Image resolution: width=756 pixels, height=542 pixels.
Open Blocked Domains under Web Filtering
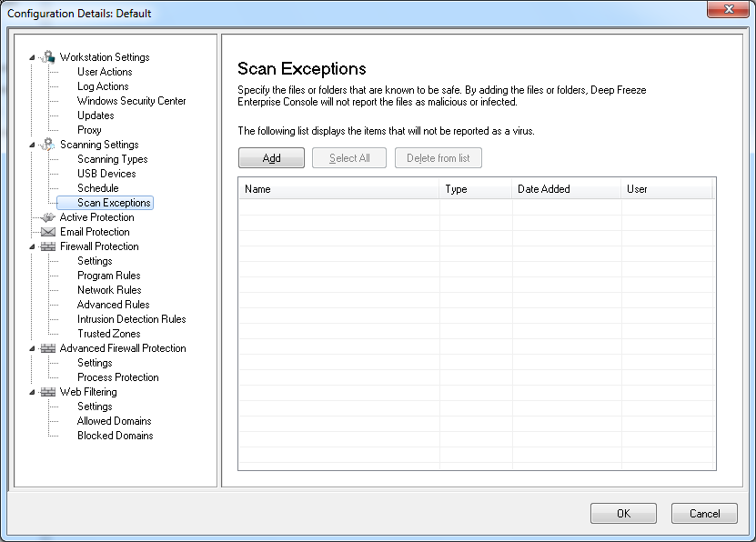pyautogui.click(x=115, y=436)
